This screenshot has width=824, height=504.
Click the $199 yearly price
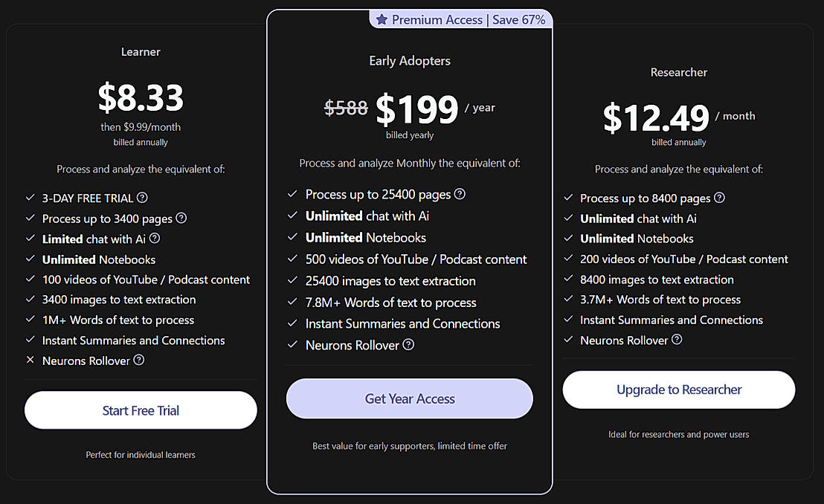point(416,109)
